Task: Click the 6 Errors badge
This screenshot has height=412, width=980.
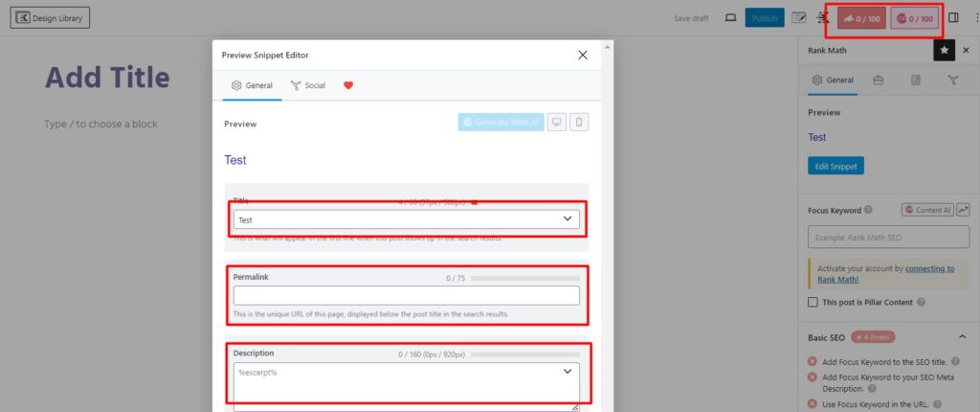Action: point(873,337)
